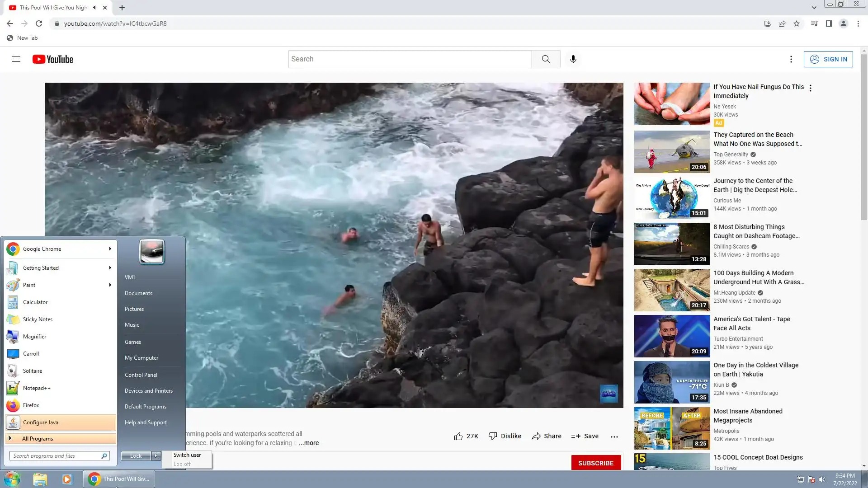The image size is (868, 488).
Task: Open the Yakutia coldest village video thumbnail
Action: [x=672, y=382]
